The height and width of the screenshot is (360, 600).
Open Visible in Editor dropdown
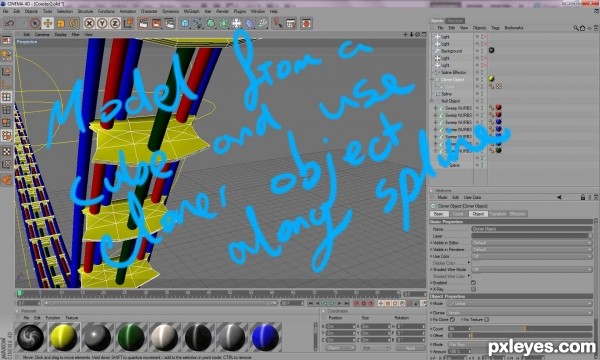[x=532, y=243]
